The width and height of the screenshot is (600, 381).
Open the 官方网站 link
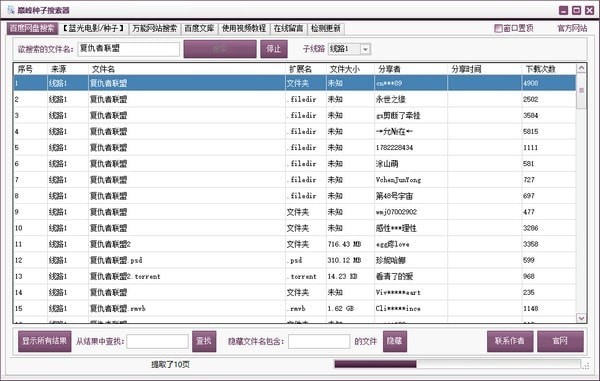click(x=572, y=28)
